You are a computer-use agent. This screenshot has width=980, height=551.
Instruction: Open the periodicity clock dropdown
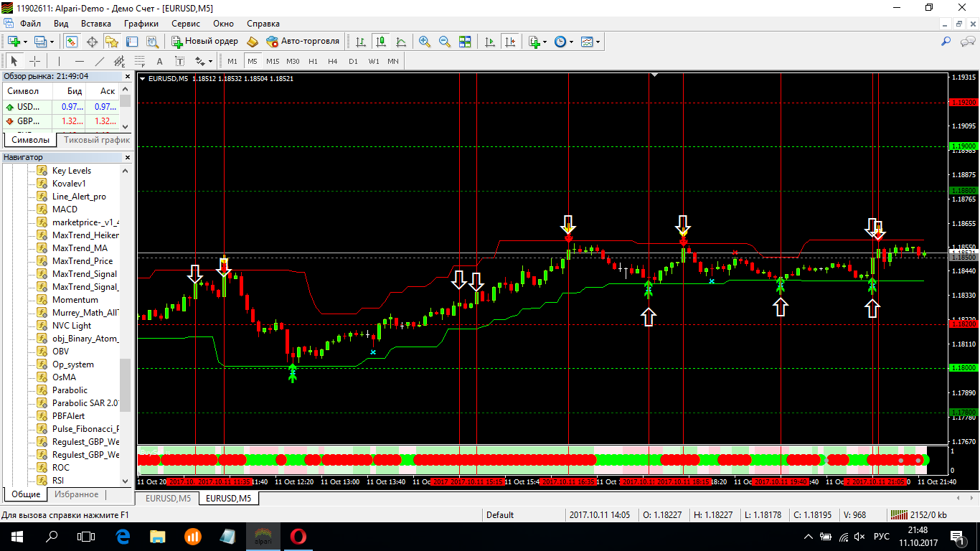pos(571,42)
